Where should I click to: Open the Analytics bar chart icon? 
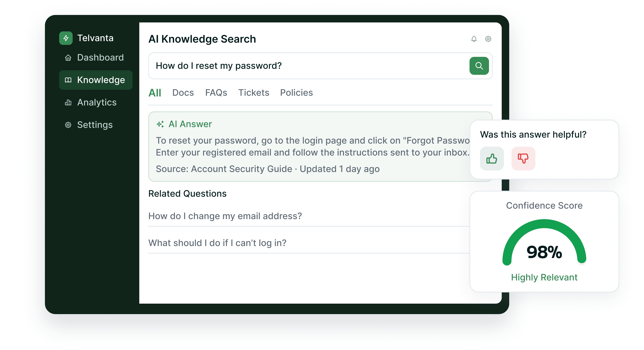pos(68,103)
